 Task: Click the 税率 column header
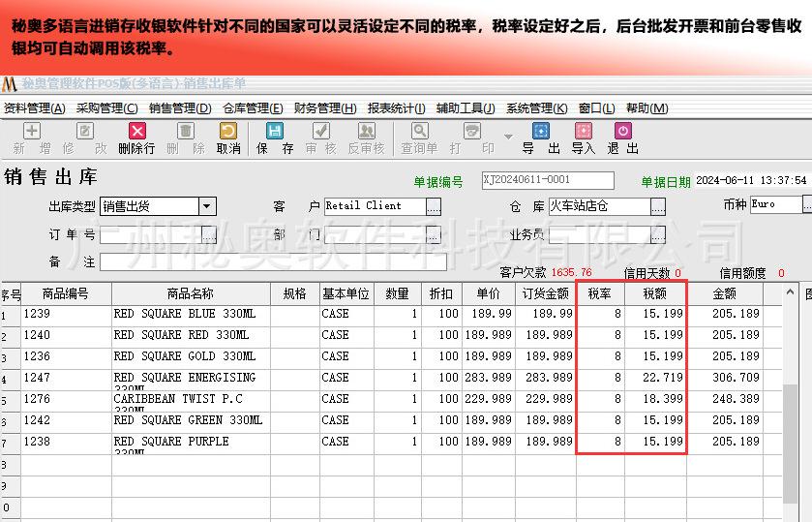coord(600,293)
